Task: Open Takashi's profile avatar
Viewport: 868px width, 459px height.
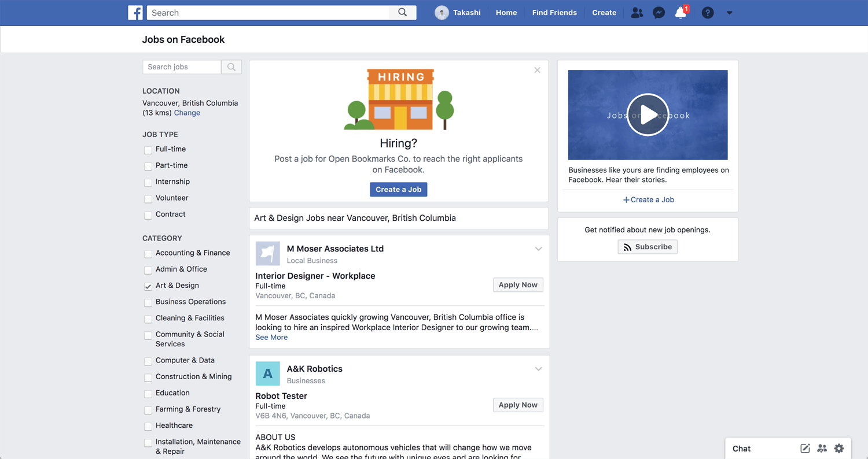Action: [x=442, y=13]
